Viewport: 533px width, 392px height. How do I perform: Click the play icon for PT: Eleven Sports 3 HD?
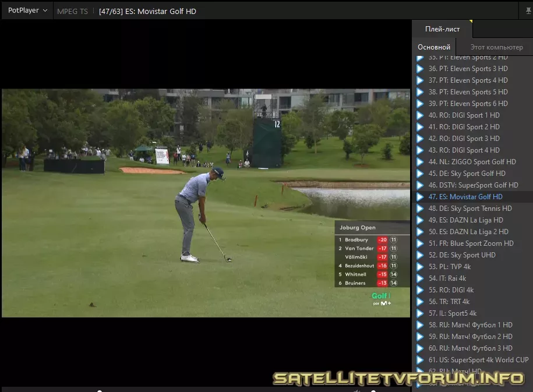(420, 69)
